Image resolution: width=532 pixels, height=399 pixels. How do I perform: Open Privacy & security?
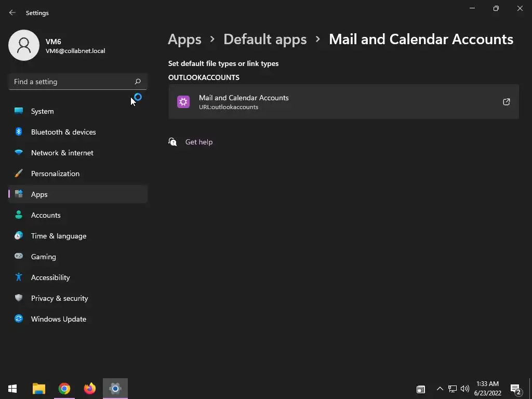click(78, 298)
